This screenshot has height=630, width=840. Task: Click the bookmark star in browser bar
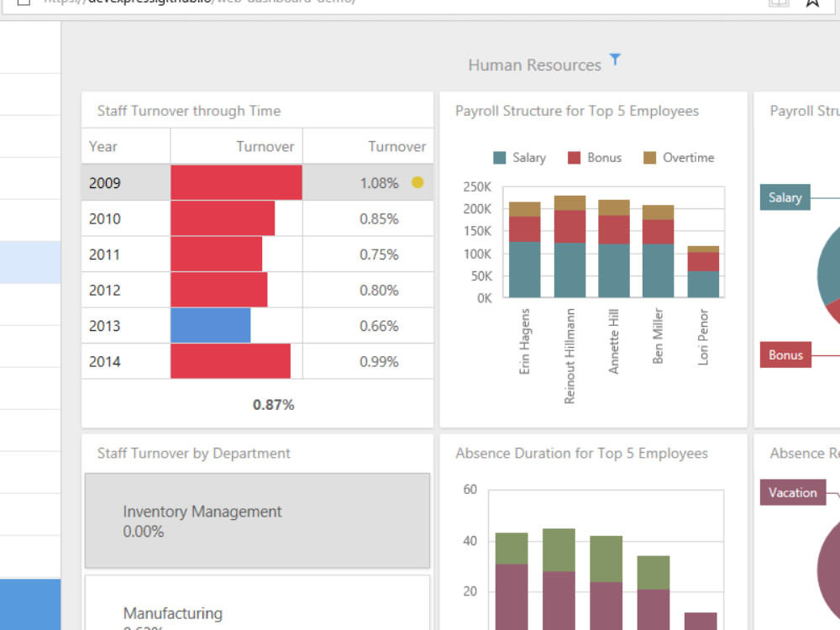(x=812, y=3)
